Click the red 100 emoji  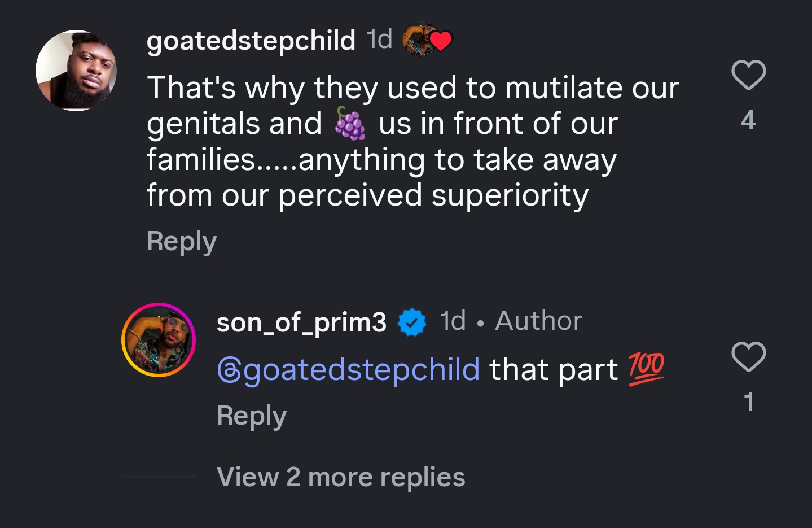point(647,369)
